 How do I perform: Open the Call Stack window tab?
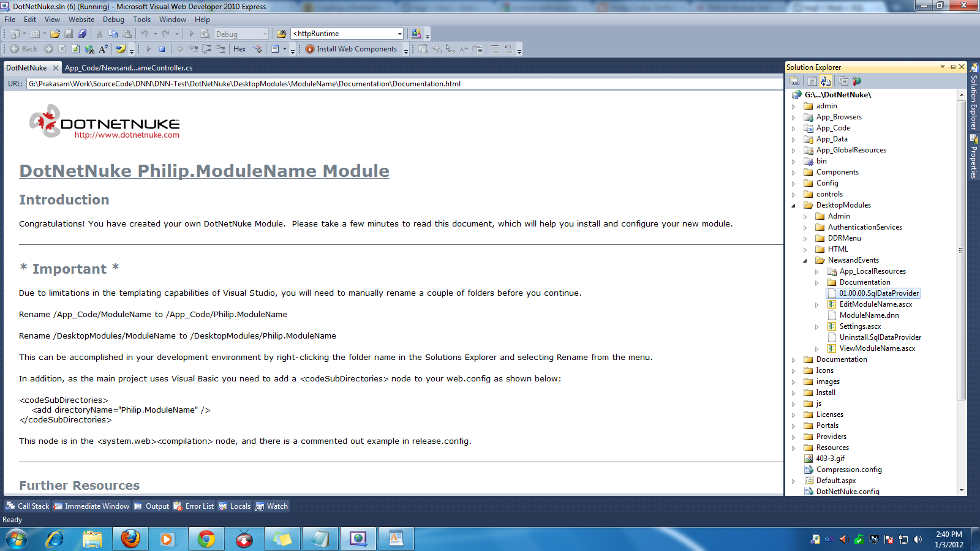pyautogui.click(x=27, y=506)
